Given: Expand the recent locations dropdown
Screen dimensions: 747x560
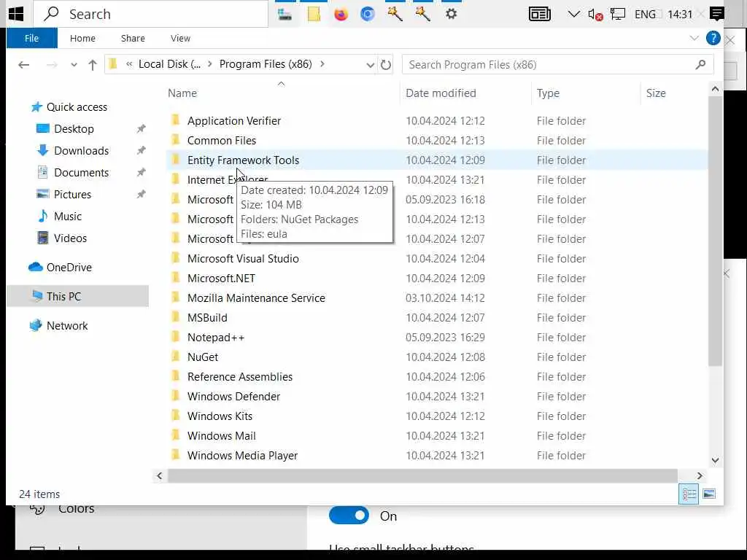Looking at the screenshot, I should point(74,65).
